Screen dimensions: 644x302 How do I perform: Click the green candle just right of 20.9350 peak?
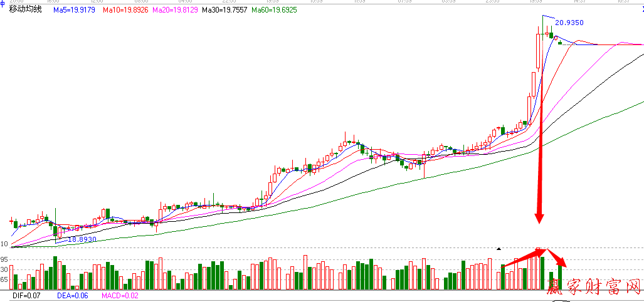[x=551, y=35]
